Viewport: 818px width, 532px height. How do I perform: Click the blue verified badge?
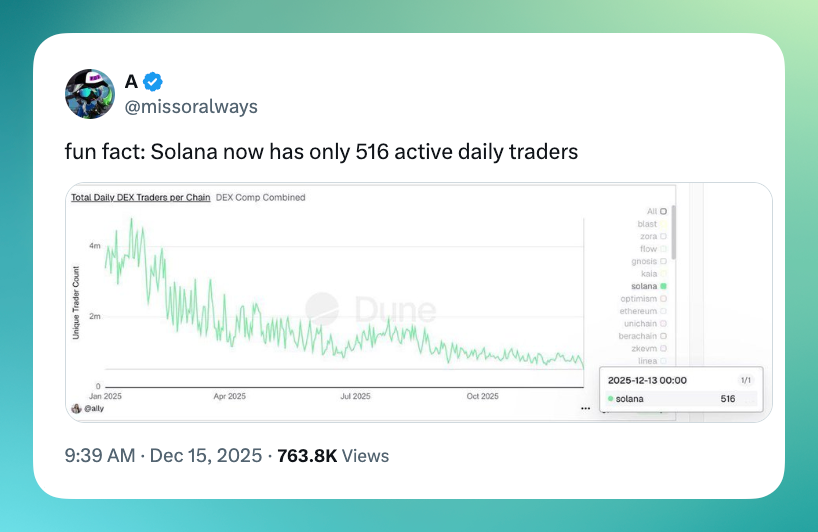(x=153, y=82)
